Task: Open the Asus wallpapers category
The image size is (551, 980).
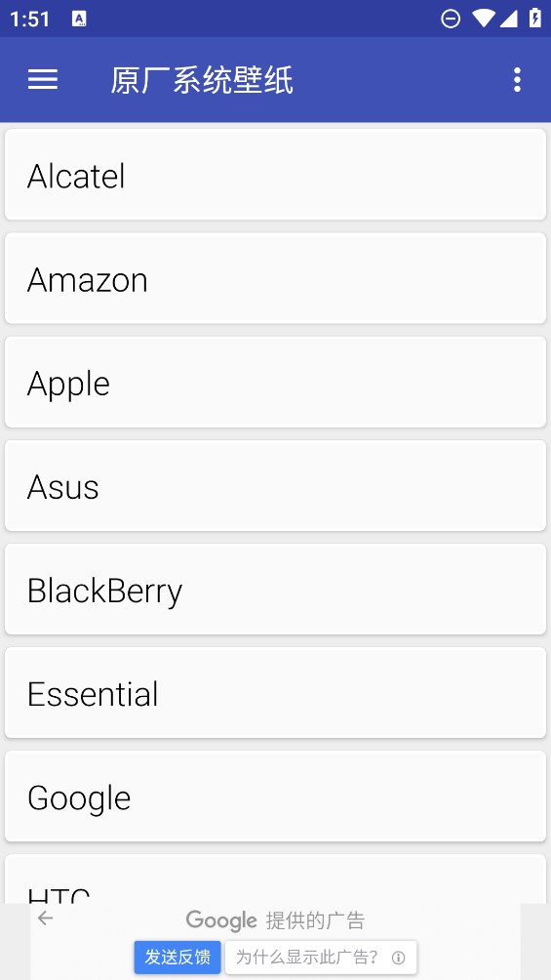Action: (x=275, y=486)
